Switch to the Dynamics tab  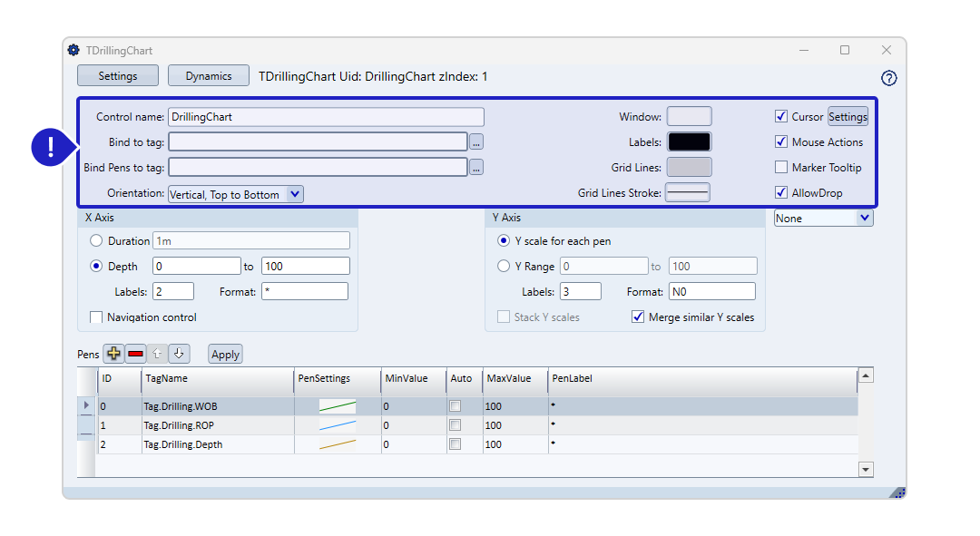point(209,76)
